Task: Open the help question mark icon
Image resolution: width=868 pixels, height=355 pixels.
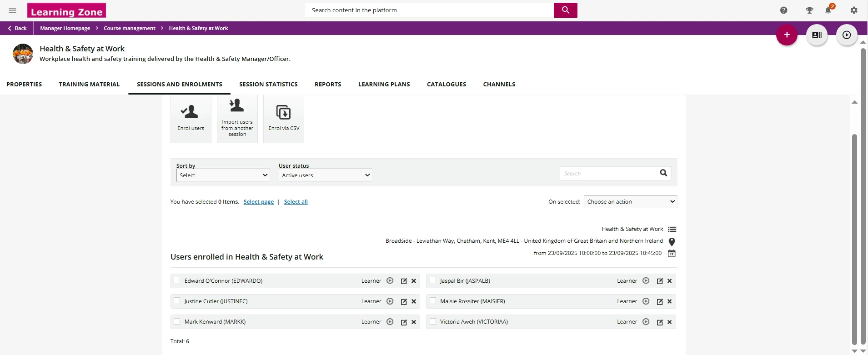Action: 783,10
